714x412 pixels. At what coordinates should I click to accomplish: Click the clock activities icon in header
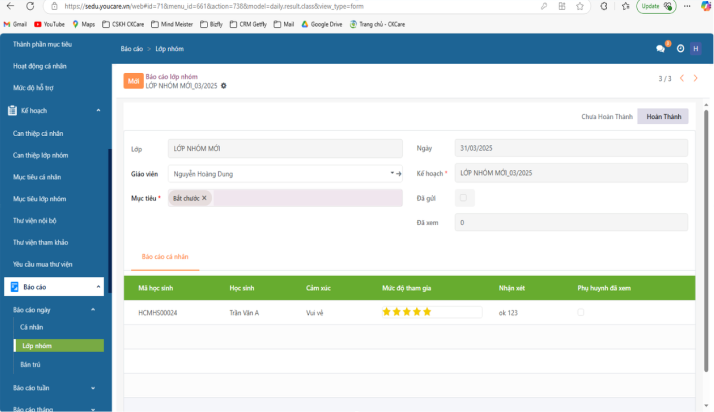(x=680, y=48)
